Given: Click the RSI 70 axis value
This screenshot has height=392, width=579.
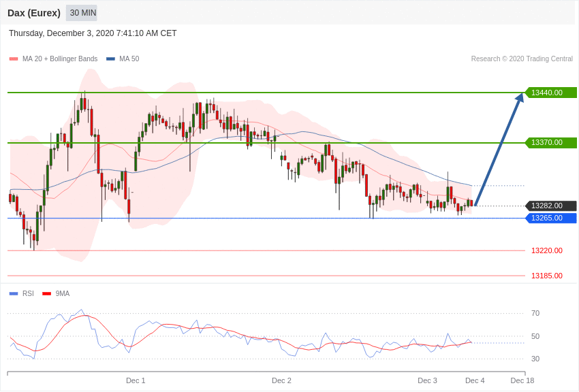Looking at the screenshot, I should (x=535, y=314).
